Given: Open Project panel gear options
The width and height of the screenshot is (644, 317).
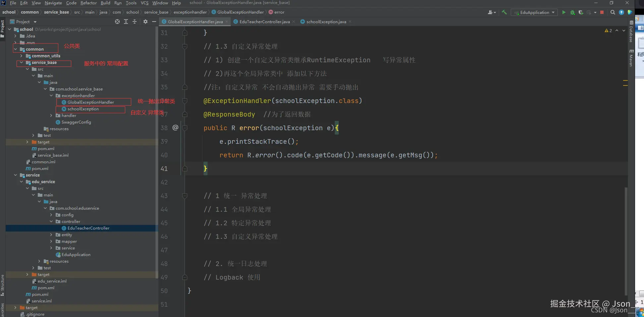Looking at the screenshot, I should 146,22.
